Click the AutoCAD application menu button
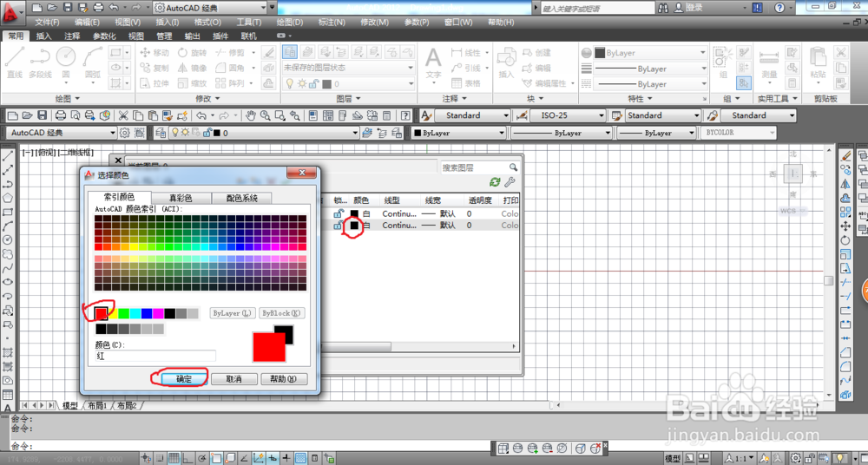Image resolution: width=868 pixels, height=465 pixels. [12, 11]
